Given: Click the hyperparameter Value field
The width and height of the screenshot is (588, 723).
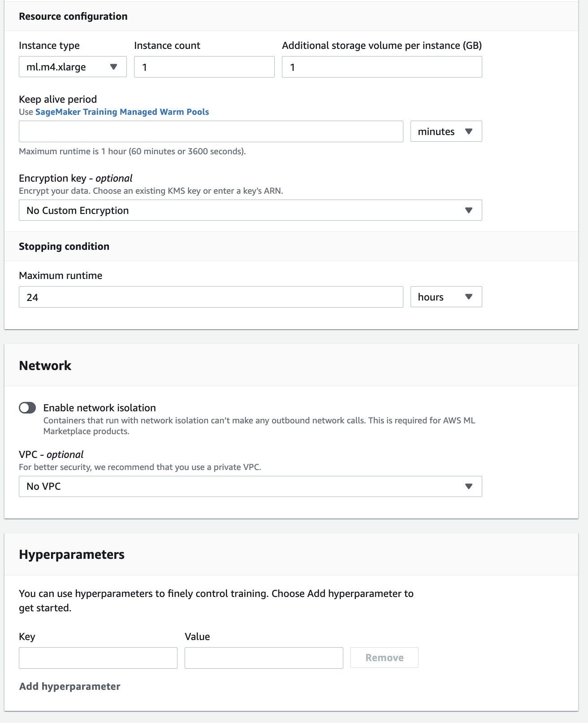Looking at the screenshot, I should click(264, 658).
